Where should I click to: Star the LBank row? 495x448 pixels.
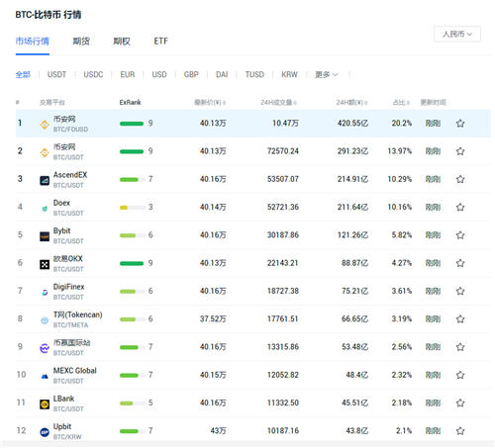pos(460,403)
